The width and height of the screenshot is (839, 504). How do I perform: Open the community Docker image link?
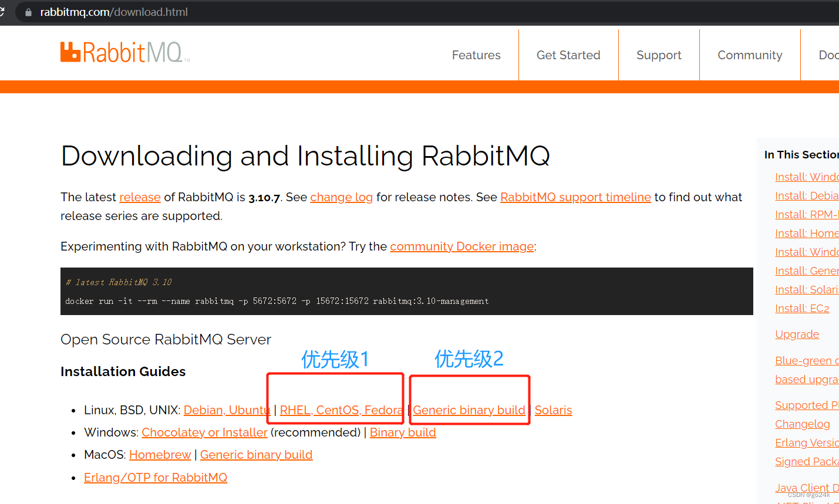462,246
